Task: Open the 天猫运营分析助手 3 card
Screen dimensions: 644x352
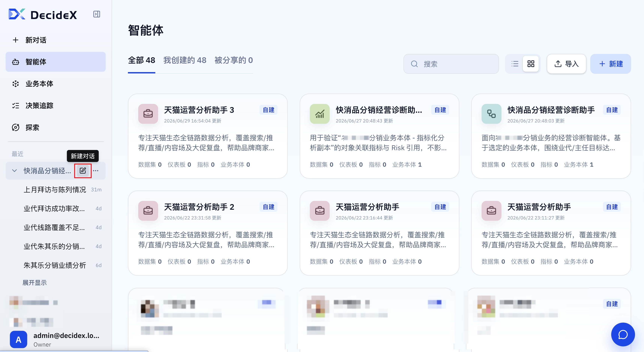Action: click(x=208, y=136)
